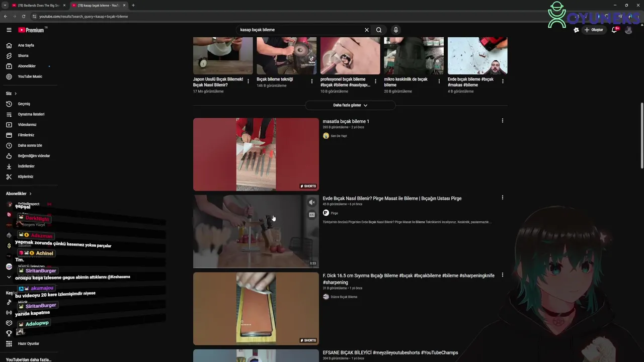Open options for Evde bıçak bileme #bıçak short

503,81
